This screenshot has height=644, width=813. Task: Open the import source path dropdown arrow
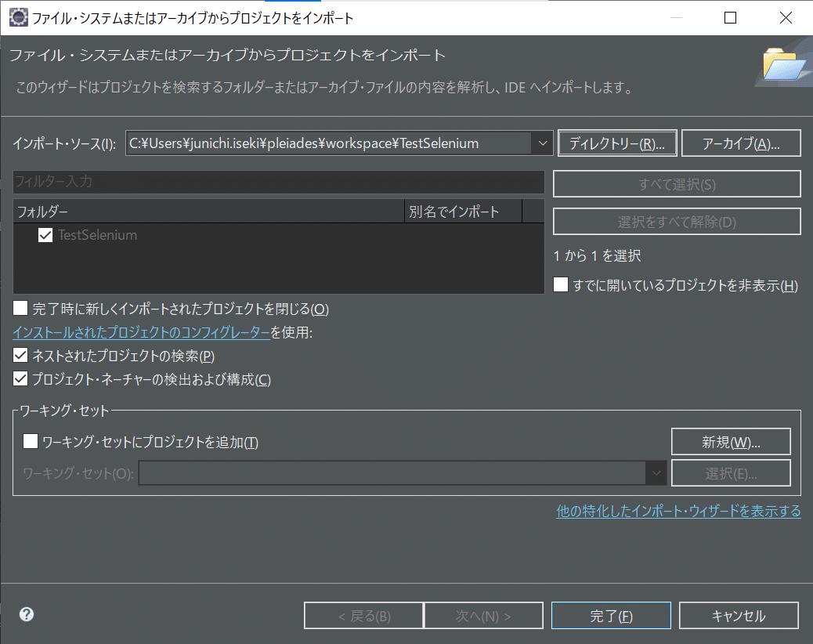click(x=542, y=143)
